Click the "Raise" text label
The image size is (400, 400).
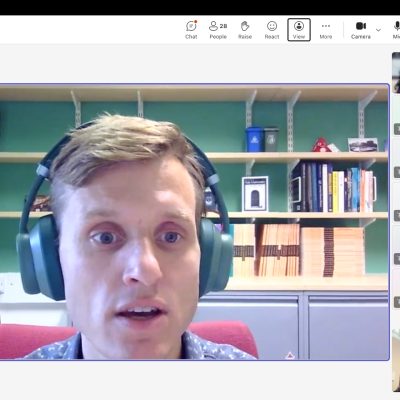[x=245, y=37]
